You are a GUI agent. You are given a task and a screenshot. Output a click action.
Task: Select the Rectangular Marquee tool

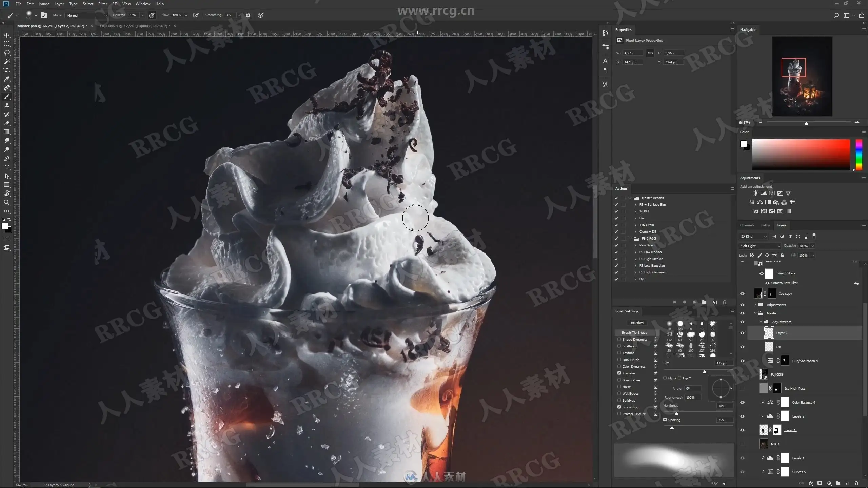[x=7, y=44]
